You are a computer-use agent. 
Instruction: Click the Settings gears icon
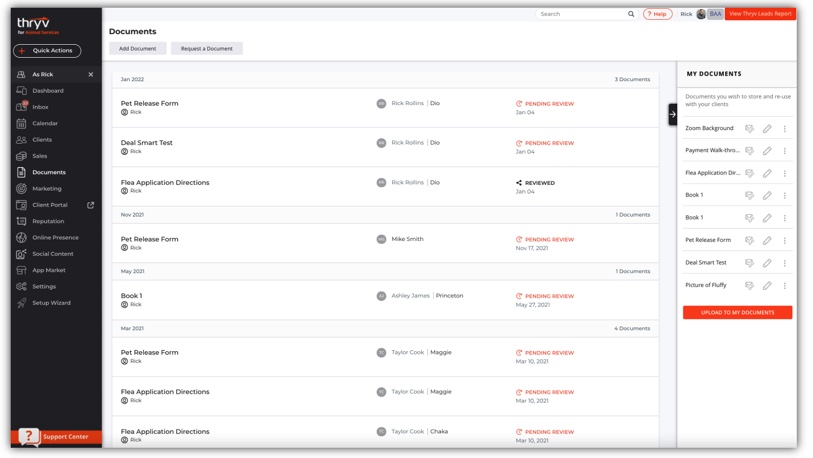coord(21,286)
